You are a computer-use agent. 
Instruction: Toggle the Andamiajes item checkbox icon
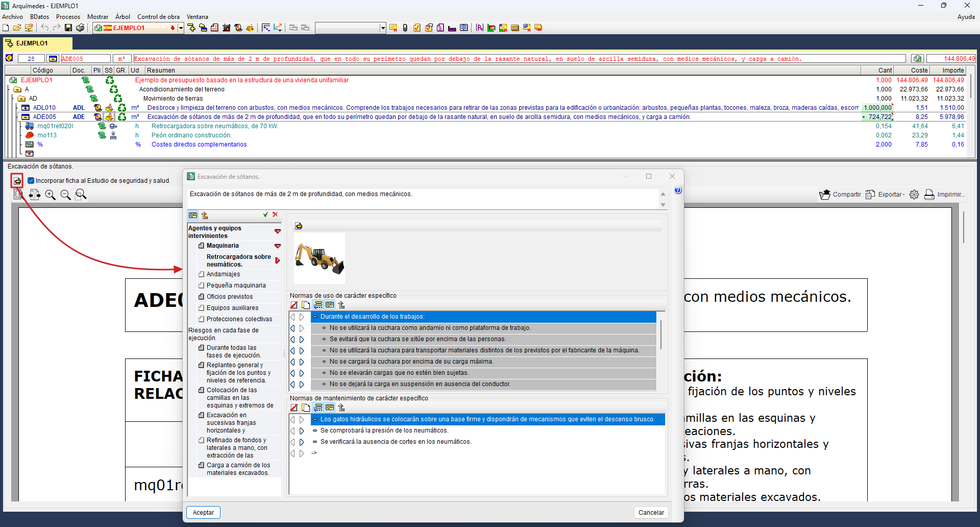pos(201,274)
